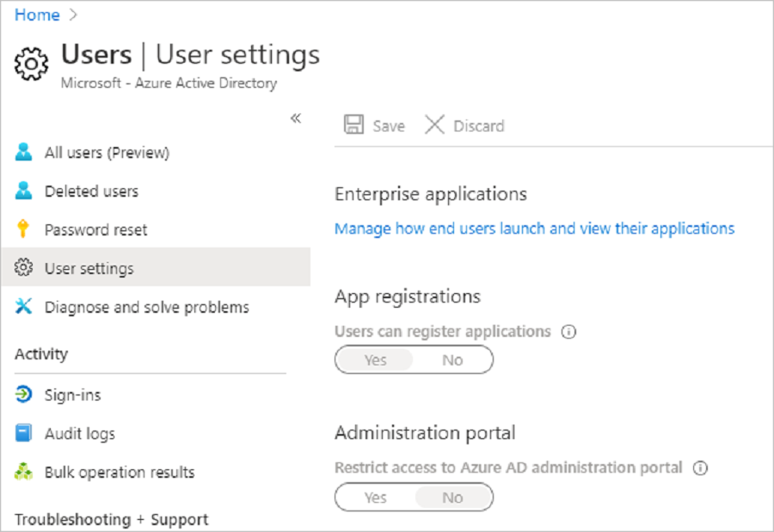Click the Discard button
The height and width of the screenshot is (532, 774).
(464, 125)
